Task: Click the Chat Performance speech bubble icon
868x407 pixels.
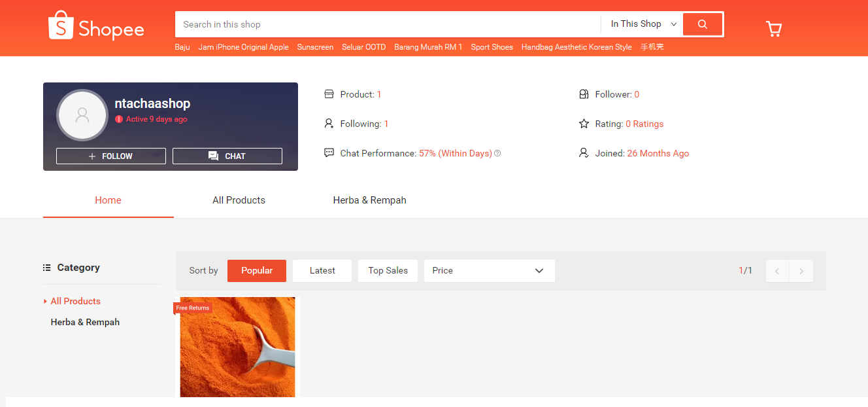Action: coord(329,153)
